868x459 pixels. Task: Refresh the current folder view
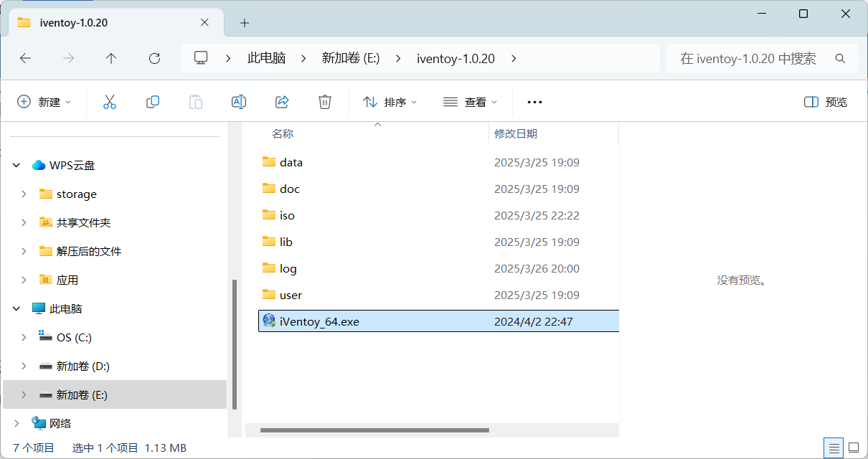154,59
